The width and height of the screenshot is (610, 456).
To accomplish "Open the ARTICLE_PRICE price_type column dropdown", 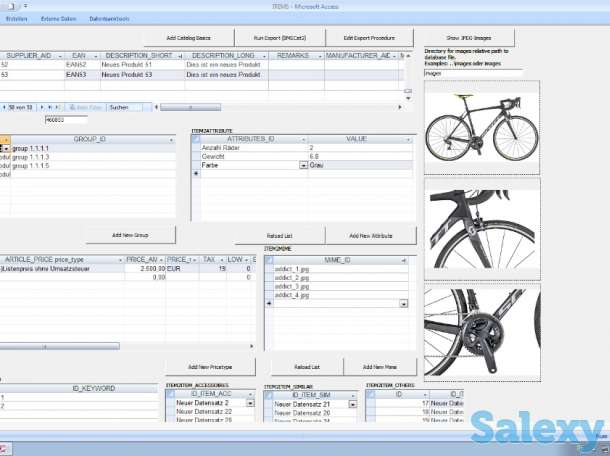I will coord(120,260).
